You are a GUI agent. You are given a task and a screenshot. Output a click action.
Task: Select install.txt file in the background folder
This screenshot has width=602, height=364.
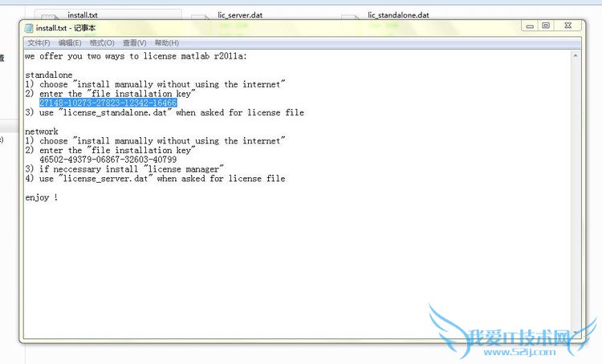tap(83, 15)
